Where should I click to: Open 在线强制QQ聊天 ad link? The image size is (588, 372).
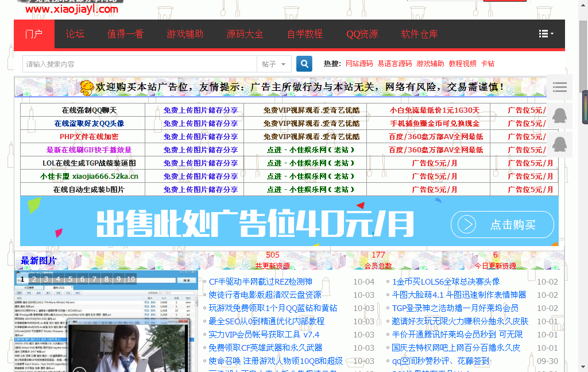pyautogui.click(x=89, y=110)
